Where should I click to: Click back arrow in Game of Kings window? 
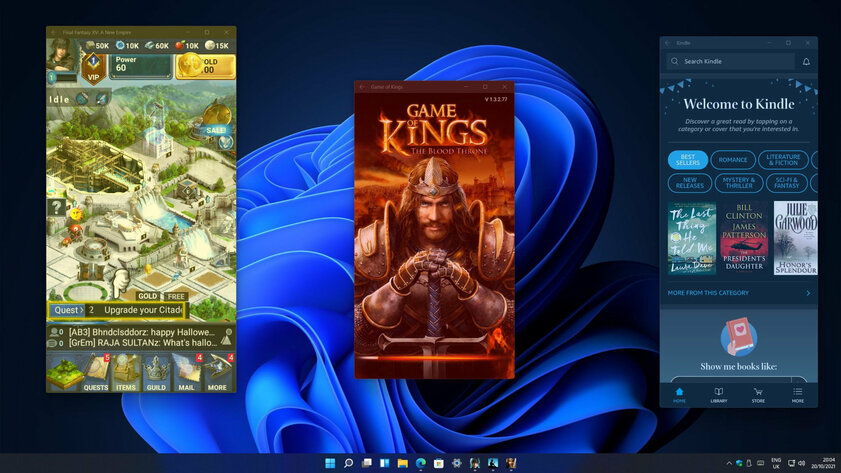(362, 87)
